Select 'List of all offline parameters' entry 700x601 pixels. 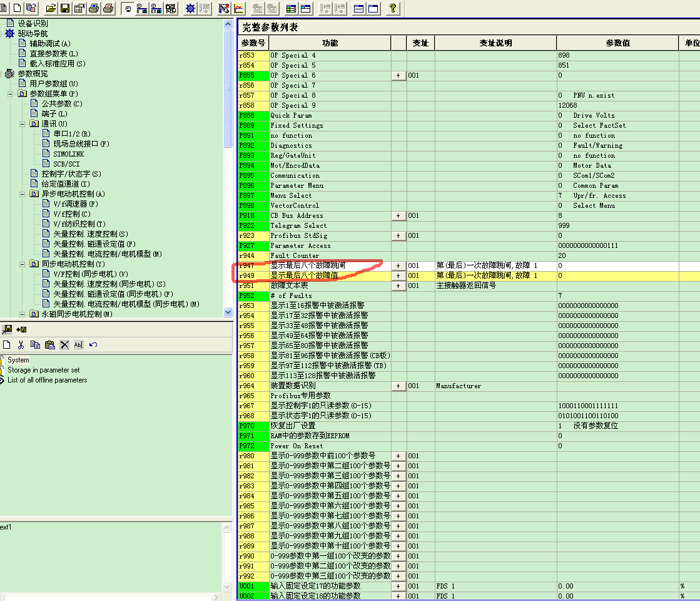point(47,380)
